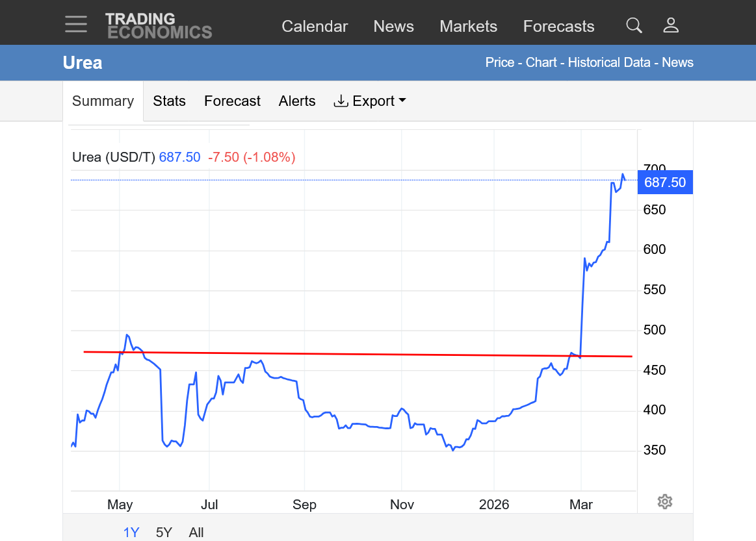Expand the Export dropdown arrow
756x541 pixels.
click(402, 100)
